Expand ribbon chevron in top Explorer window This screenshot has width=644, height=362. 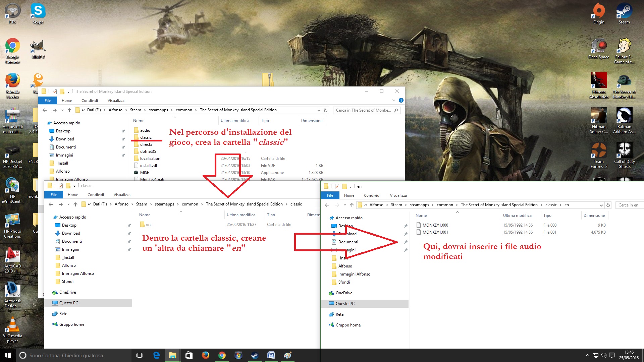click(x=394, y=100)
